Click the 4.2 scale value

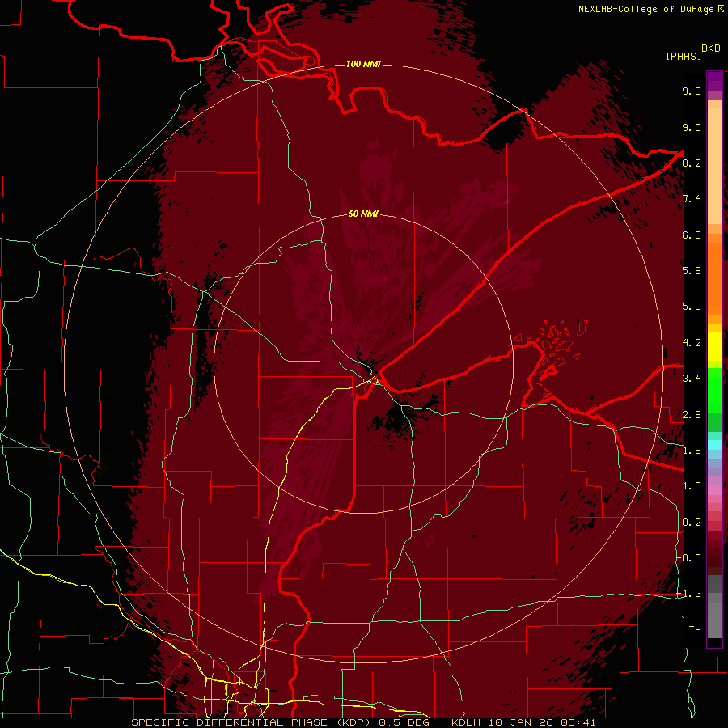[x=692, y=343]
